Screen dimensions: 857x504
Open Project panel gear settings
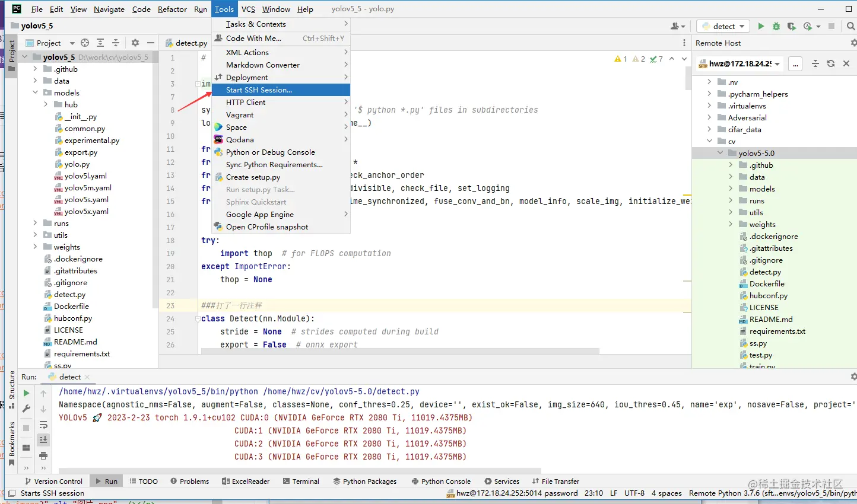pos(135,43)
